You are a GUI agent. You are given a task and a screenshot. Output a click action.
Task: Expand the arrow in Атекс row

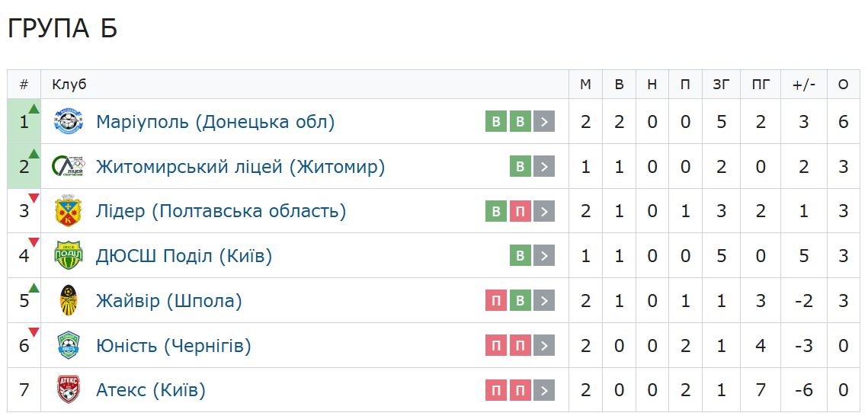[x=544, y=391]
